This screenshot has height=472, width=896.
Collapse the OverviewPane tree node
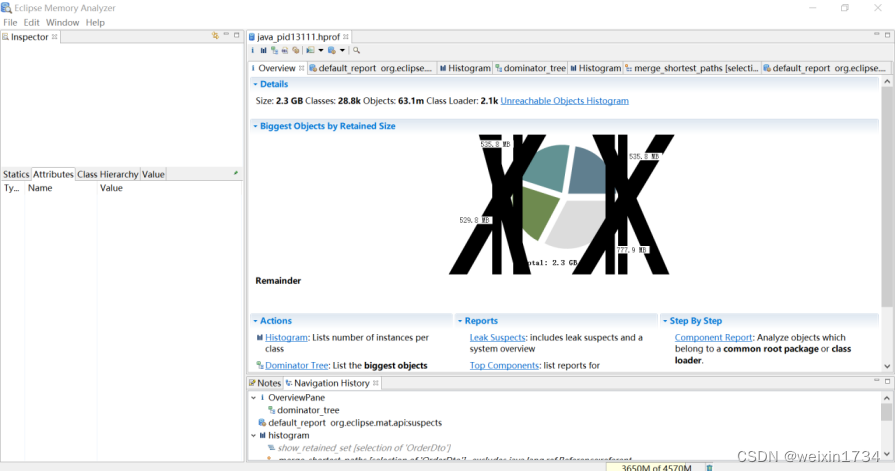click(254, 398)
